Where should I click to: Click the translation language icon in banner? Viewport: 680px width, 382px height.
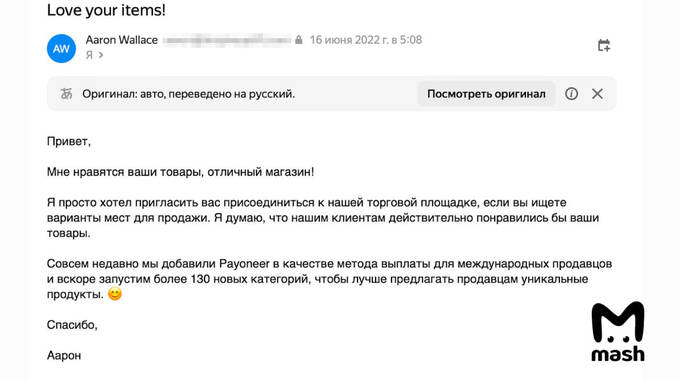click(66, 94)
